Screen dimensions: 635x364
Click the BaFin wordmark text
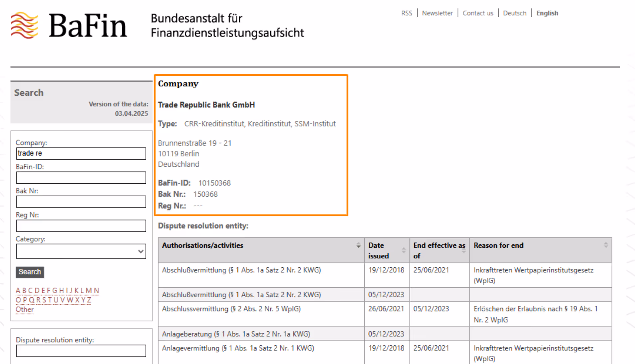(x=88, y=25)
